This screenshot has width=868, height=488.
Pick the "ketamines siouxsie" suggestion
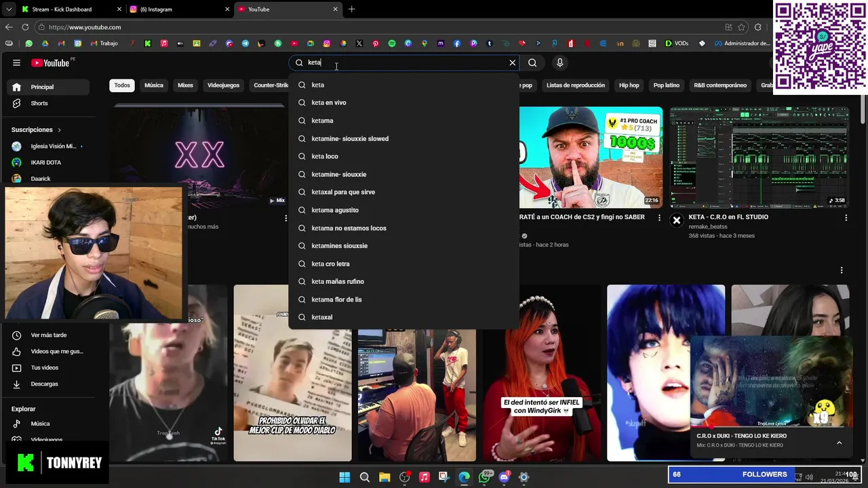(x=404, y=246)
